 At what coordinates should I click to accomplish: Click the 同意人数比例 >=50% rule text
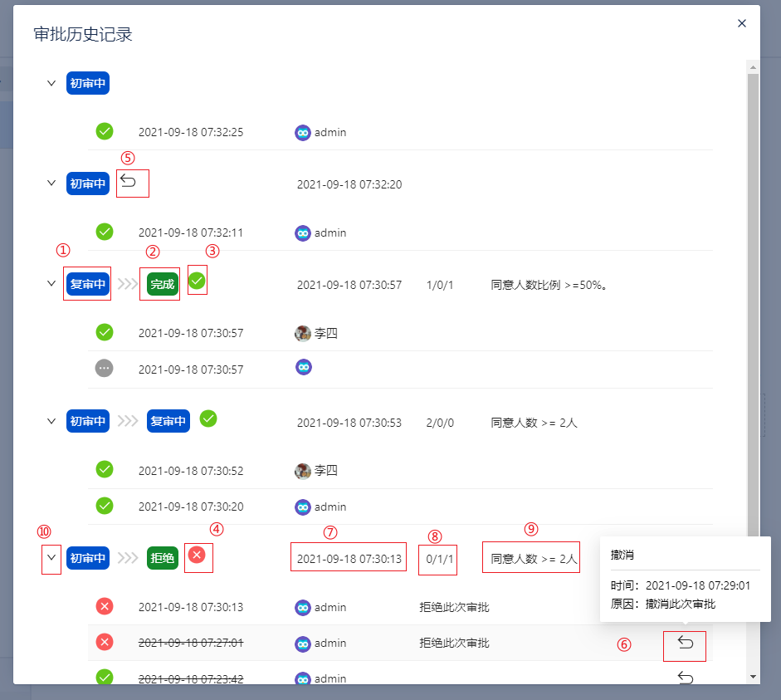coord(549,285)
